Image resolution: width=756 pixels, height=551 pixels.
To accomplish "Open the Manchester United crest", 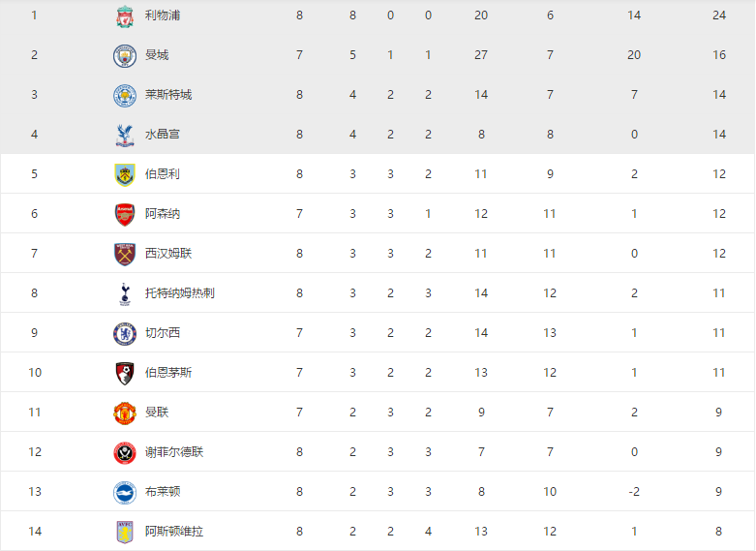I will tap(125, 413).
